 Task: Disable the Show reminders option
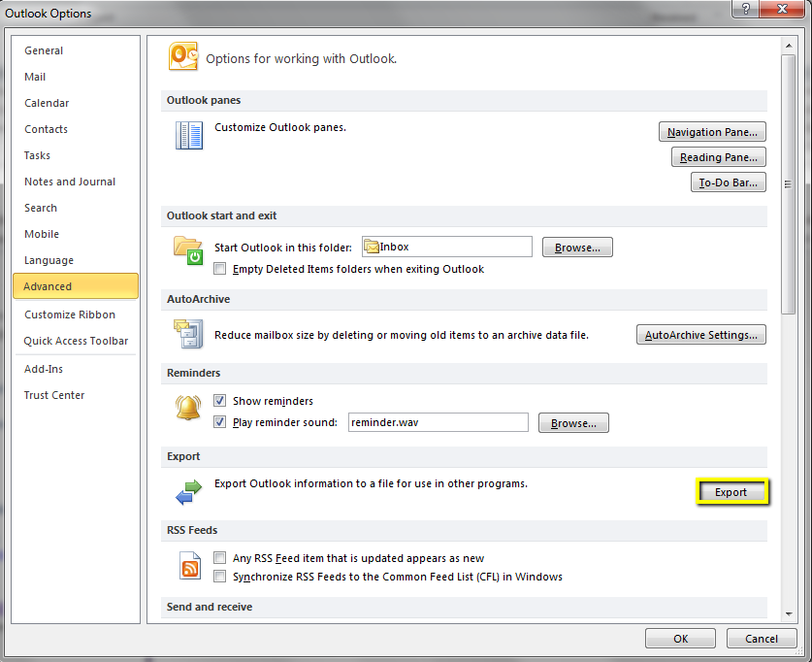pyautogui.click(x=220, y=400)
